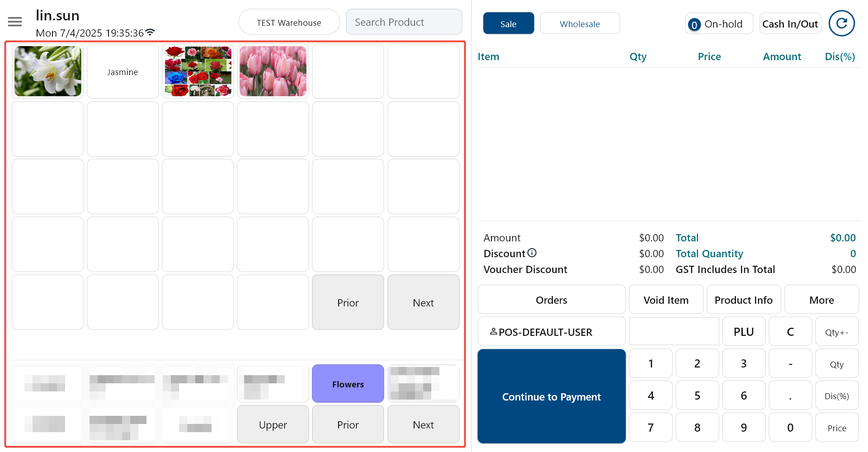Expand the More options button
Screen dimensions: 868x452
821,300
